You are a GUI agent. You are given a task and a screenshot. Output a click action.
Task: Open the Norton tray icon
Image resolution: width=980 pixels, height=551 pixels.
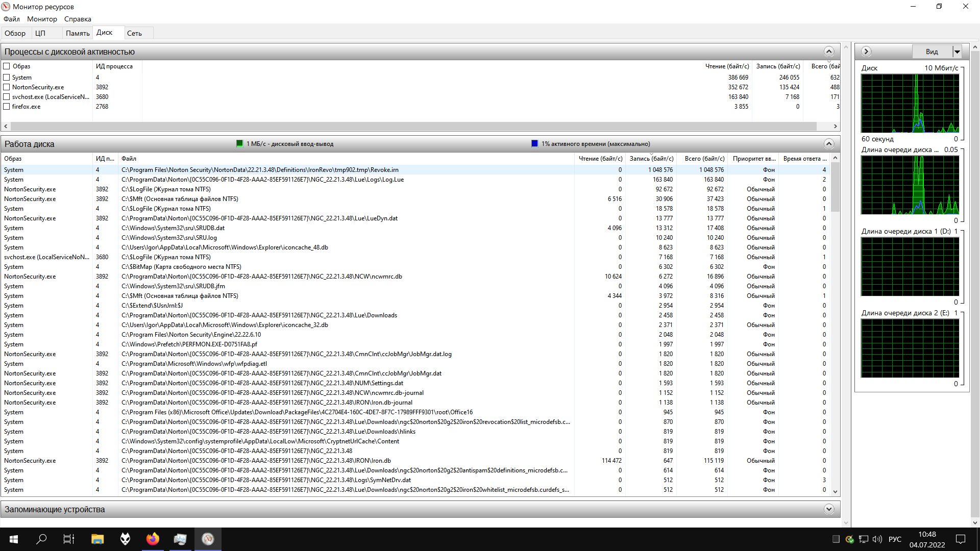tap(850, 539)
